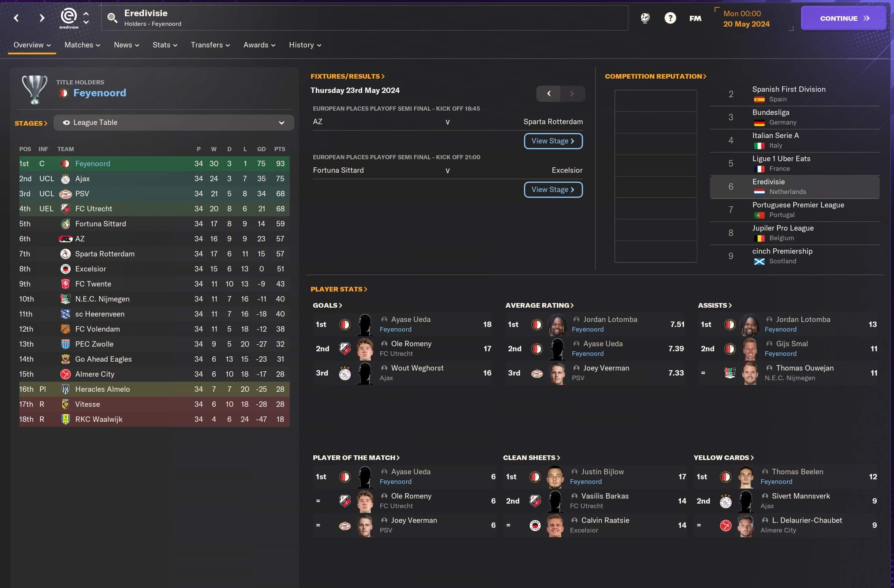Click RKC Waalwijk badge in league table
Image resolution: width=894 pixels, height=588 pixels.
click(65, 419)
